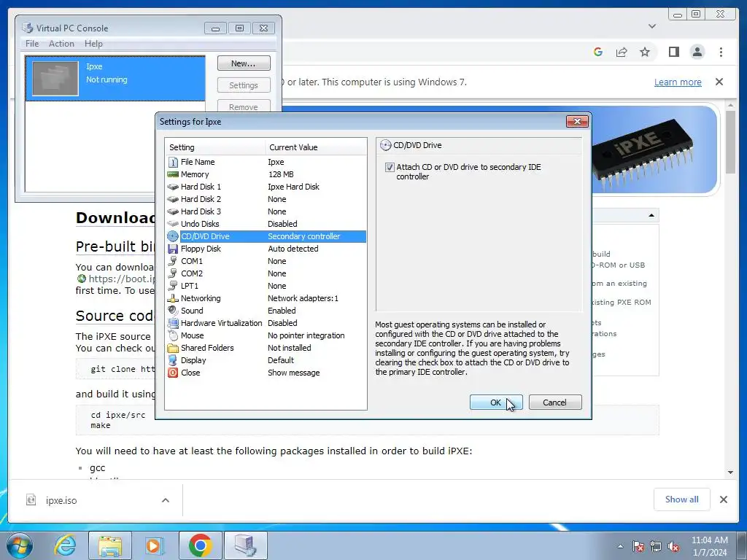This screenshot has width=747, height=560.
Task: Expand the ipxe.iso download options chevron
Action: point(166,500)
